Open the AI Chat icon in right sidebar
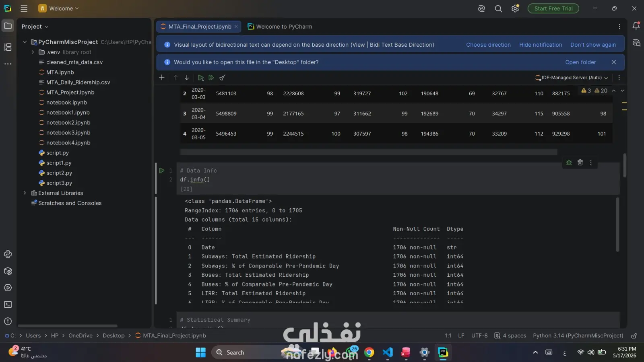The image size is (644, 362). click(x=636, y=43)
